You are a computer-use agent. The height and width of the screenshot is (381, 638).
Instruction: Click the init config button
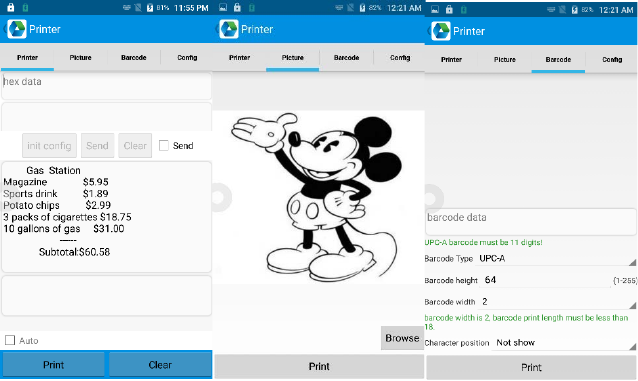pyautogui.click(x=49, y=145)
